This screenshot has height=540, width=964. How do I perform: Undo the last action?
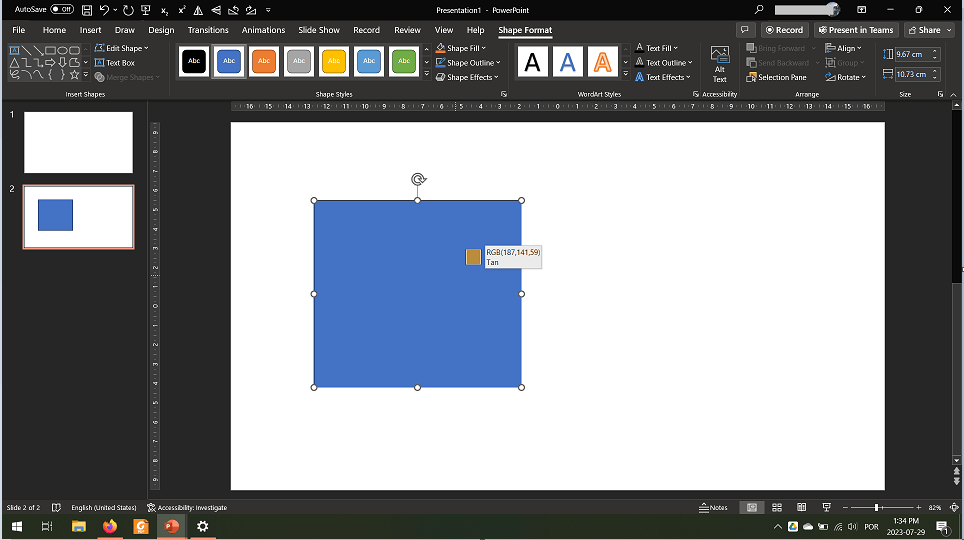104,10
